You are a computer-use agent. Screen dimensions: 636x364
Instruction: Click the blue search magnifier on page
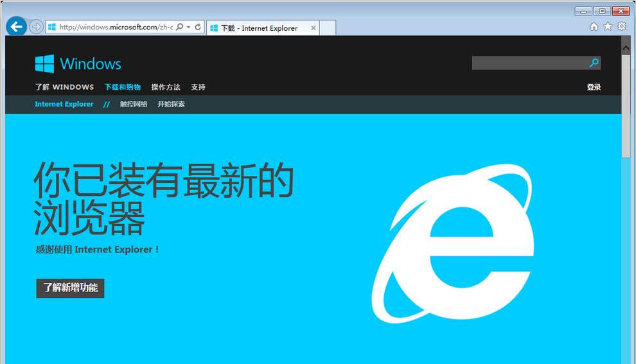coord(594,63)
